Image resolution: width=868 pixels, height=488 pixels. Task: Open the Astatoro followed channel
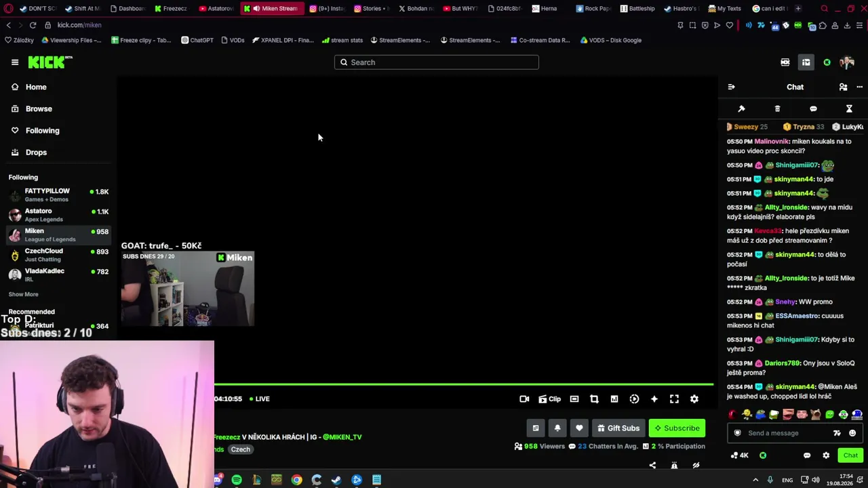(60, 215)
